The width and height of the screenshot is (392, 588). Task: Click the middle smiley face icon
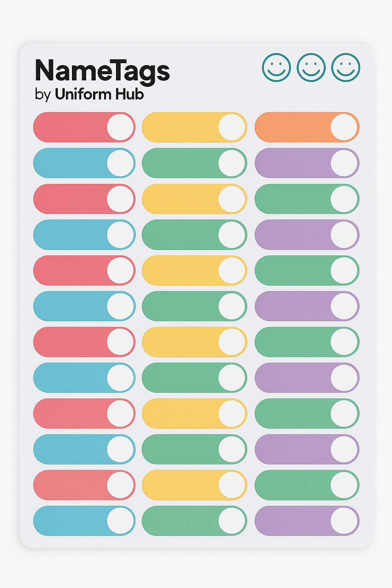coord(311,67)
